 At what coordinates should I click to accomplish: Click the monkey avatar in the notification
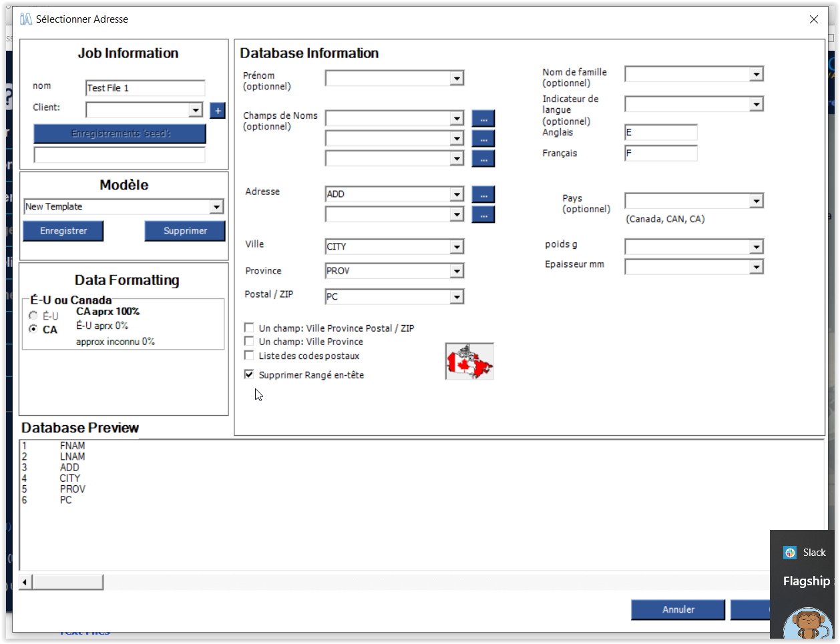pos(809,625)
